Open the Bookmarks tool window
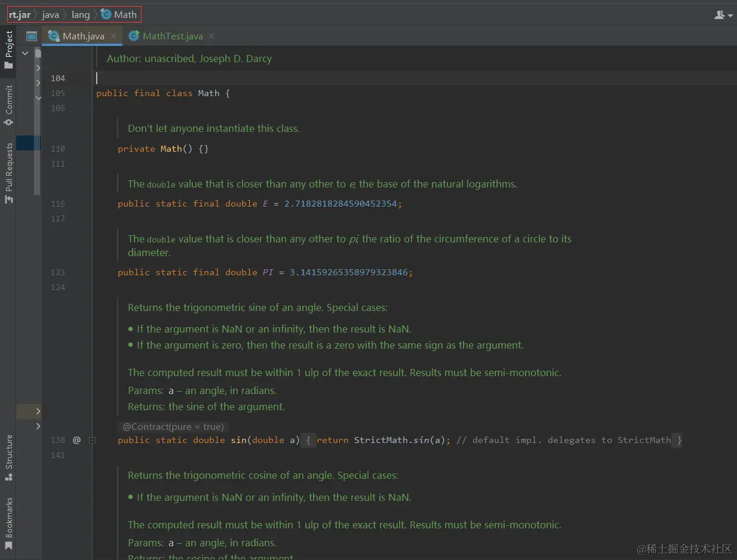Screen dimensions: 737x560 [8, 524]
